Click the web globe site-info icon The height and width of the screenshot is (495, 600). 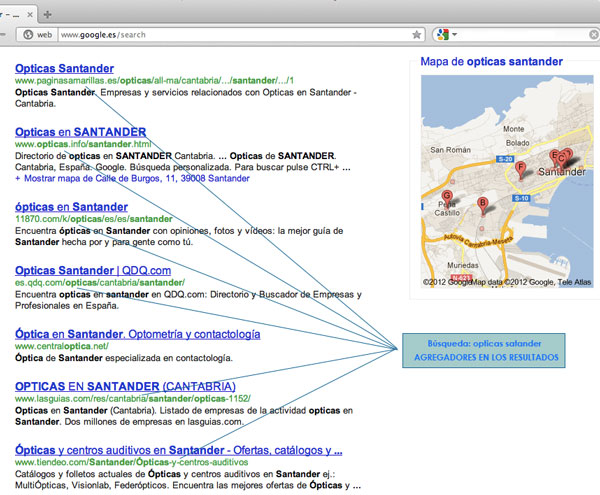(x=28, y=35)
